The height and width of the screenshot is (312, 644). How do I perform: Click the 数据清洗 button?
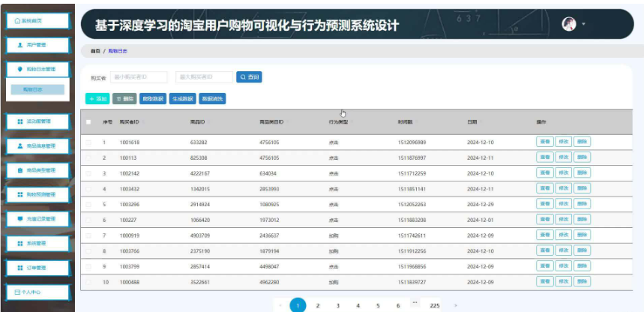tap(212, 99)
